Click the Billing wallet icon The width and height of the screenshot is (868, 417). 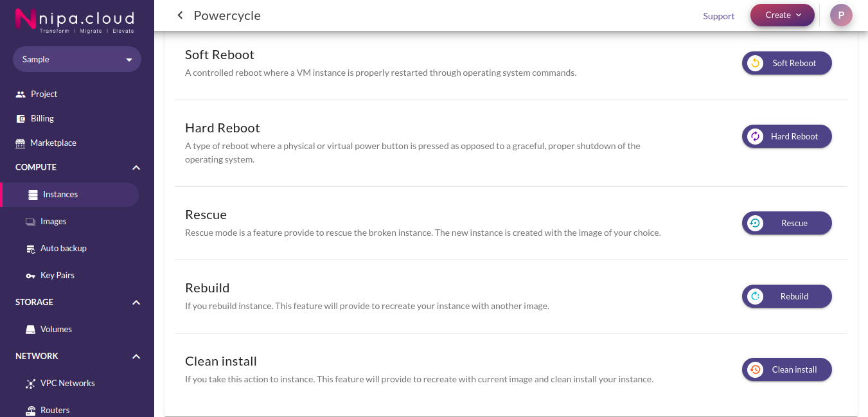pyautogui.click(x=20, y=118)
